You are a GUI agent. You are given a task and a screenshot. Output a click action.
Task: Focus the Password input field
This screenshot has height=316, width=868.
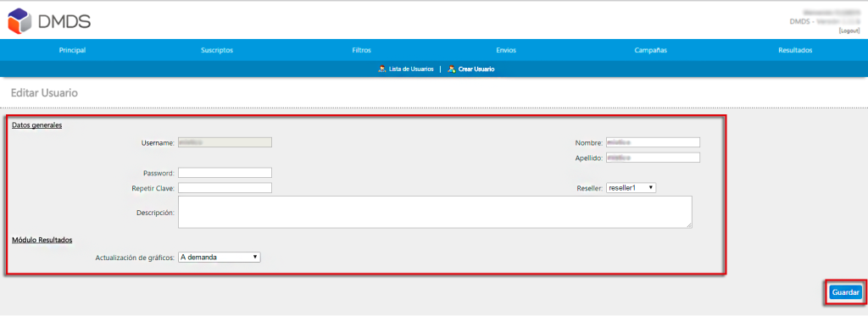point(225,173)
